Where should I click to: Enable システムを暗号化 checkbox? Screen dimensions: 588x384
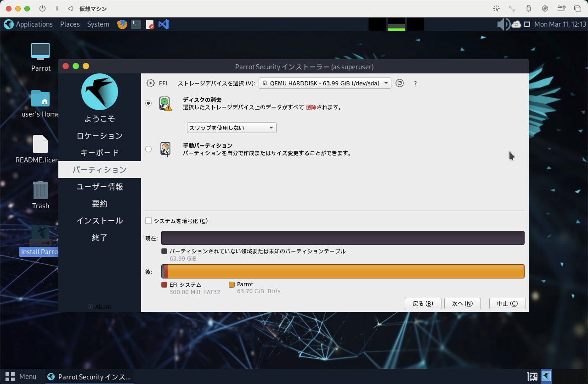pos(148,221)
